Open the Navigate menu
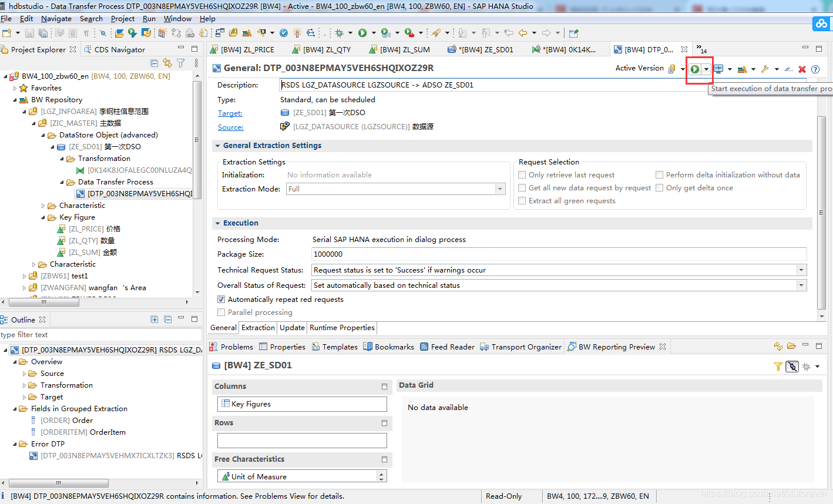 [56, 19]
